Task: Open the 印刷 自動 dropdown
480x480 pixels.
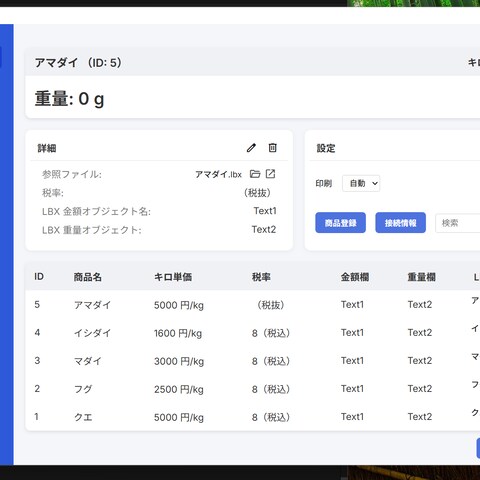Action: coord(361,183)
